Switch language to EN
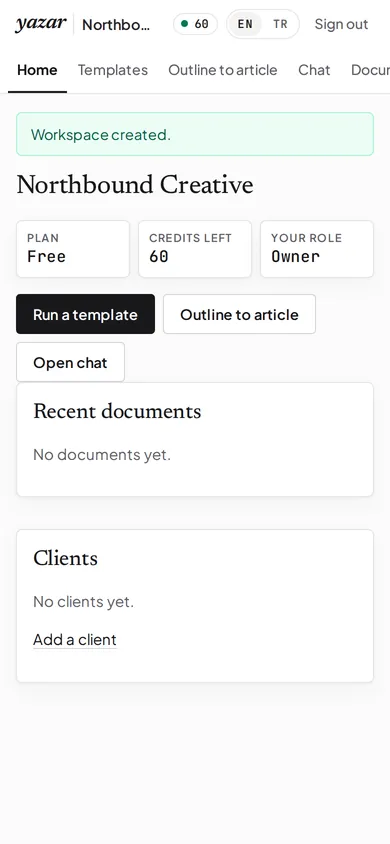 coord(245,24)
